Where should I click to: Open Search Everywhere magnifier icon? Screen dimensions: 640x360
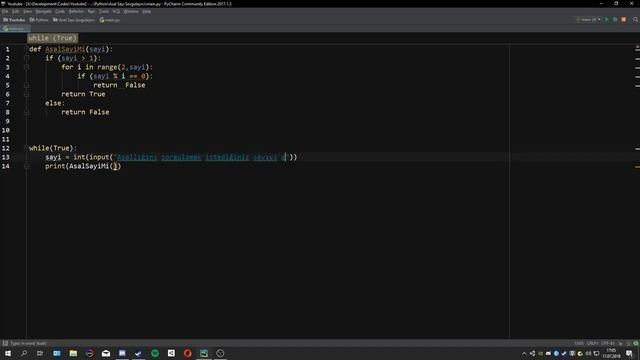coord(636,20)
